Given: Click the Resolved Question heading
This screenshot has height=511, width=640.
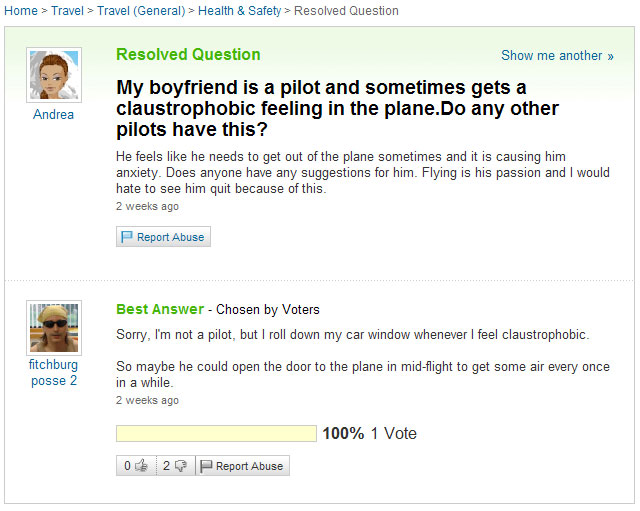Looking at the screenshot, I should 188,55.
